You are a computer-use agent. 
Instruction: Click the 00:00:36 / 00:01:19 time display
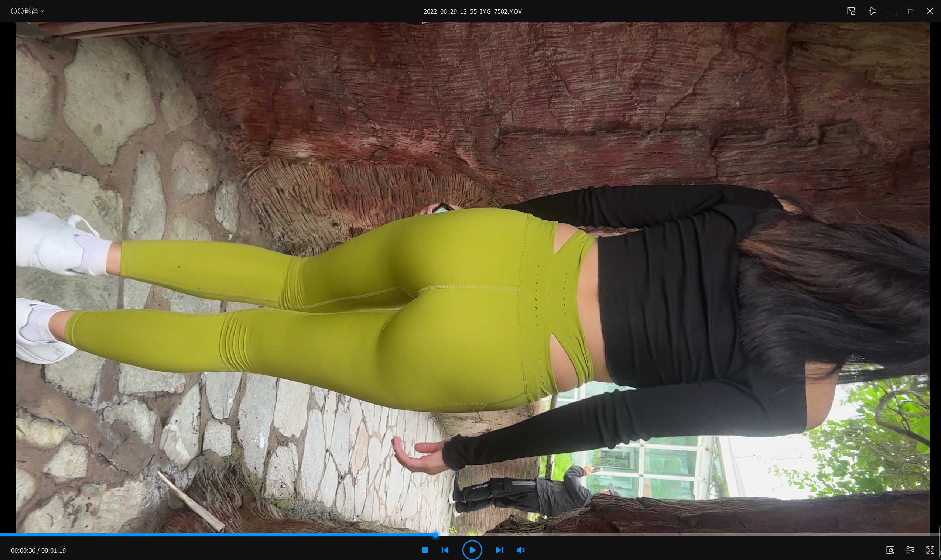pos(38,550)
